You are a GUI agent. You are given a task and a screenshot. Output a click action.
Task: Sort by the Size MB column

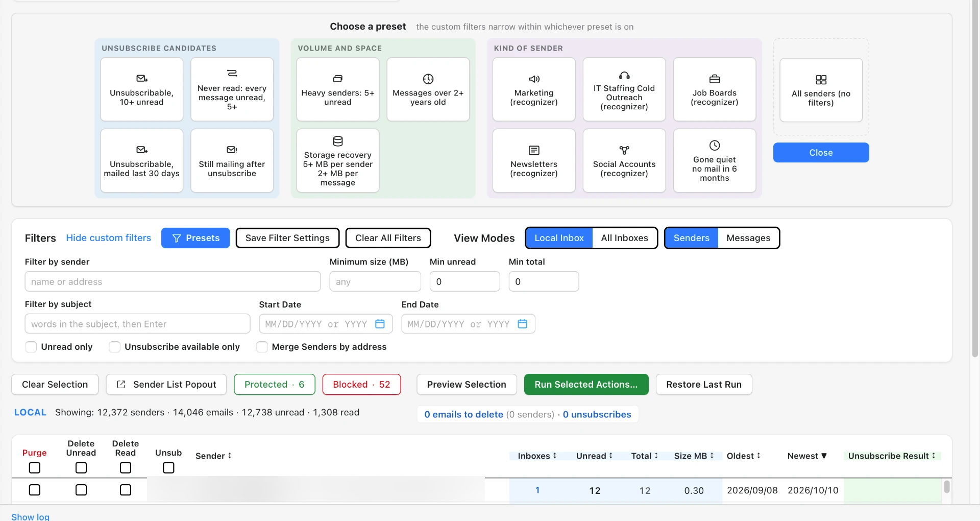[694, 456]
